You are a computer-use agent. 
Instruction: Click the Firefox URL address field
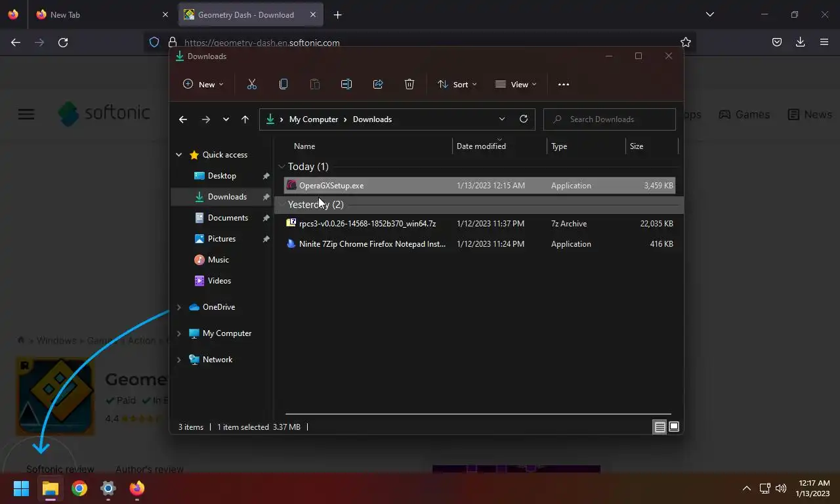coord(420,42)
